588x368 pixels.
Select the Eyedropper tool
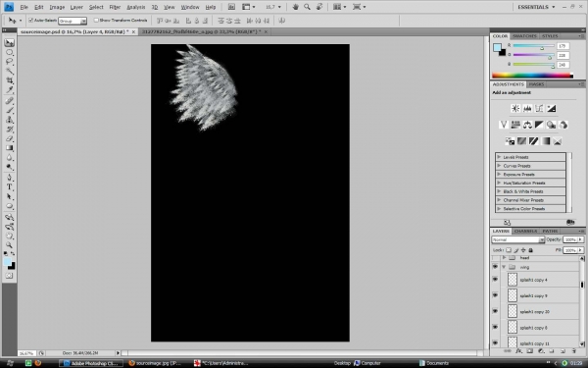(x=10, y=89)
